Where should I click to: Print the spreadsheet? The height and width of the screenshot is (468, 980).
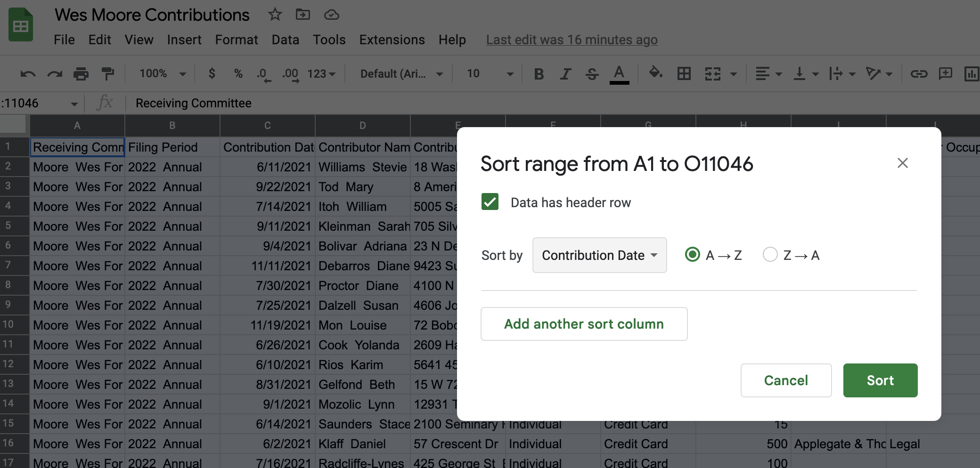81,74
